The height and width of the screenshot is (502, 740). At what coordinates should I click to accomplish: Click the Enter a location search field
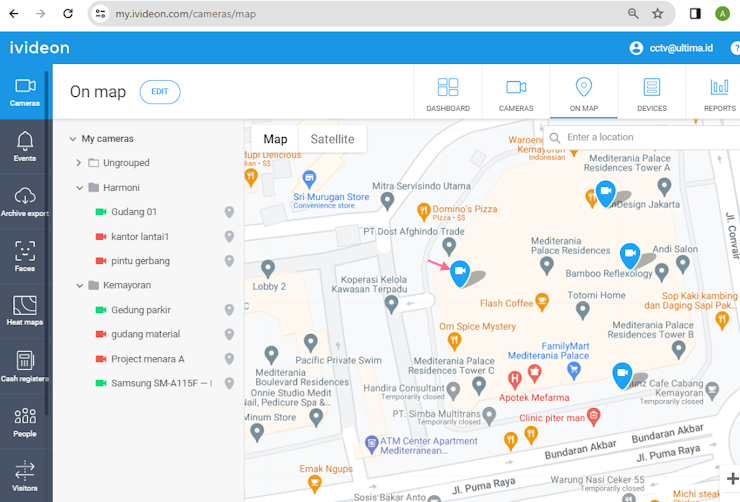[643, 137]
